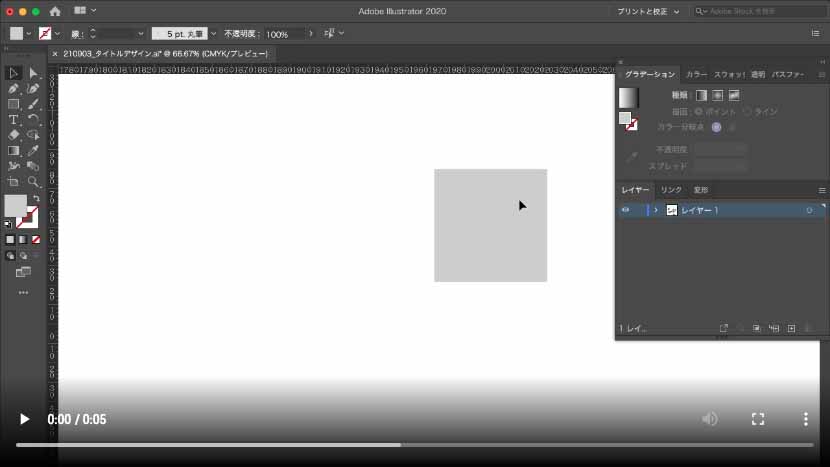
Task: Select the Type tool
Action: click(x=13, y=120)
